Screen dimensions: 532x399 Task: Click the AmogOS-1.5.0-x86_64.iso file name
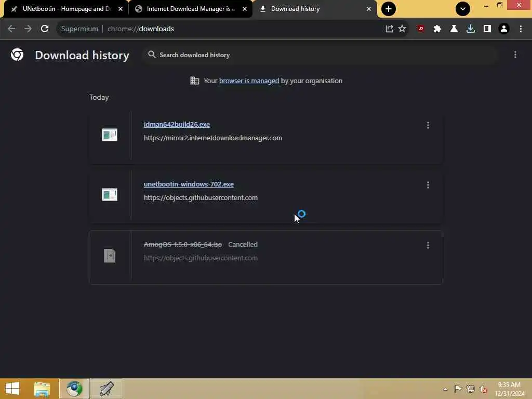183,245
